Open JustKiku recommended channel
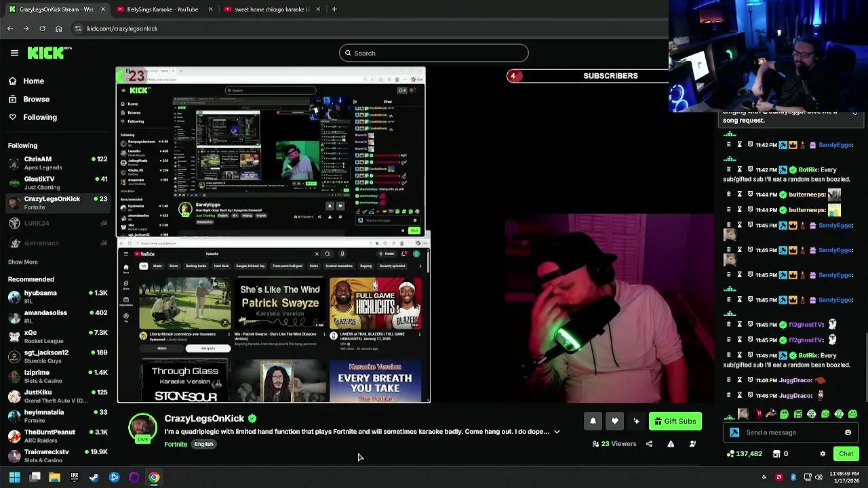 coord(58,396)
